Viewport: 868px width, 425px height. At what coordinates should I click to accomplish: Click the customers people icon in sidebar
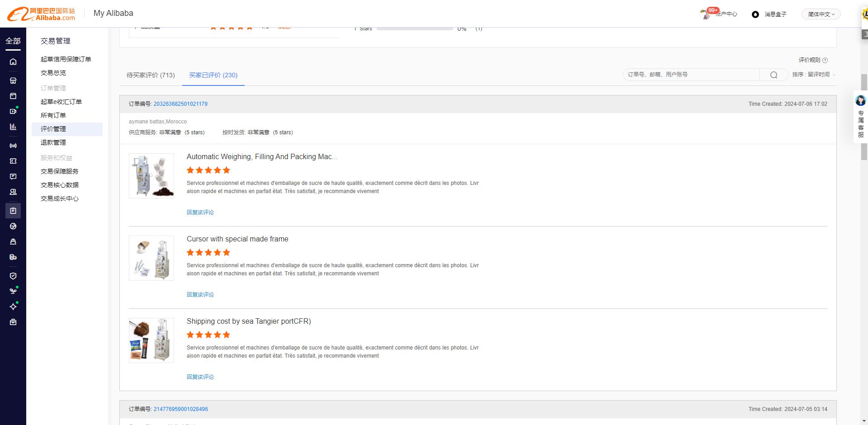[x=13, y=192]
